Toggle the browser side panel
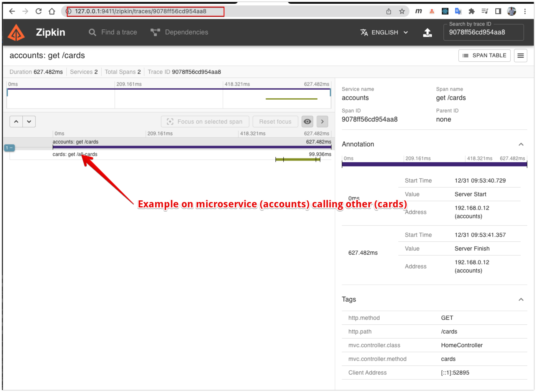The height and width of the screenshot is (392, 536). pos(498,11)
